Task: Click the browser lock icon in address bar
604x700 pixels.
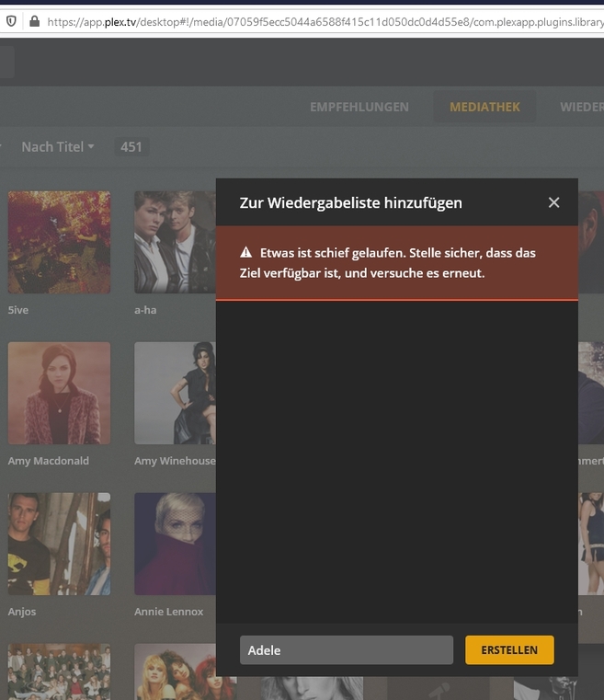Action: pyautogui.click(x=34, y=21)
